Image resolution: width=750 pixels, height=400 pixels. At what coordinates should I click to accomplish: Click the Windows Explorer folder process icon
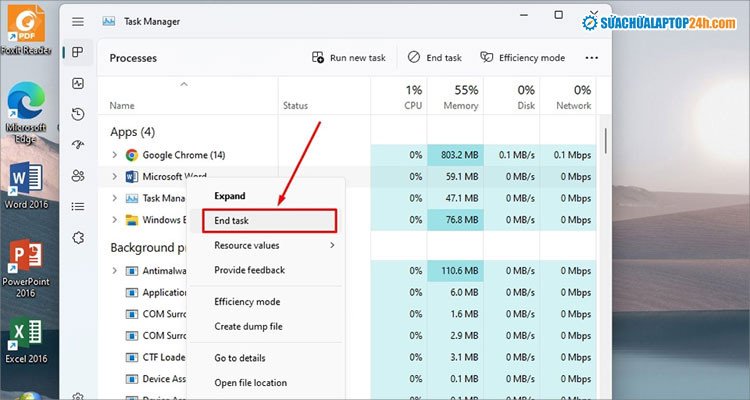(x=132, y=220)
